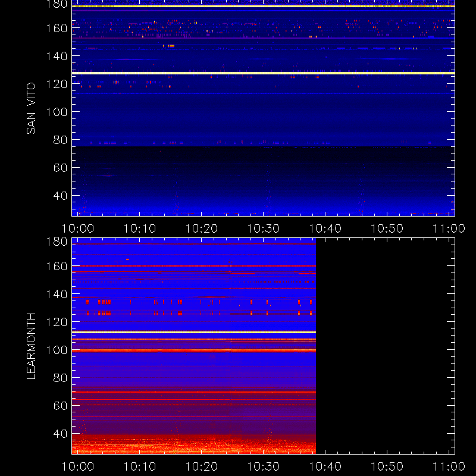Select 180 tick label on Learmonth axis

click(57, 242)
